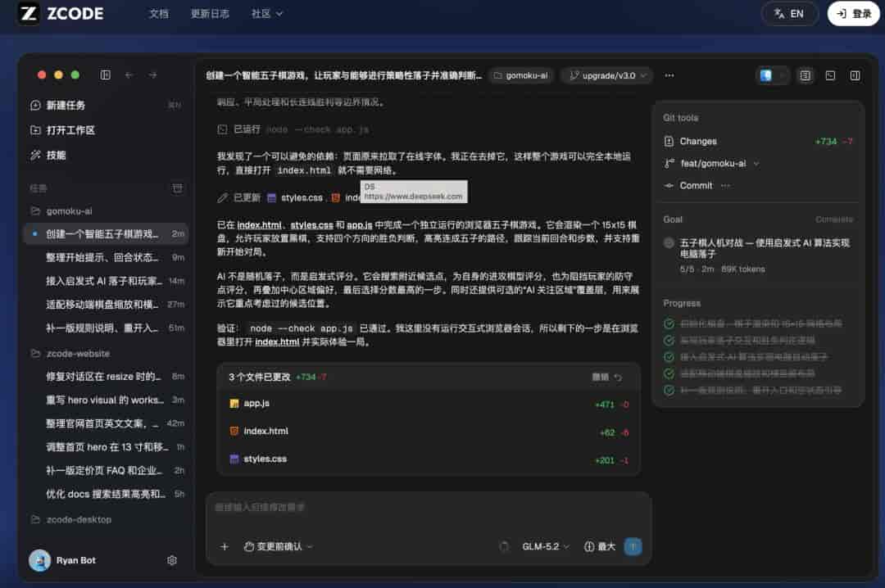
Task: Select 打开工作区 in the sidebar
Action: point(107,130)
